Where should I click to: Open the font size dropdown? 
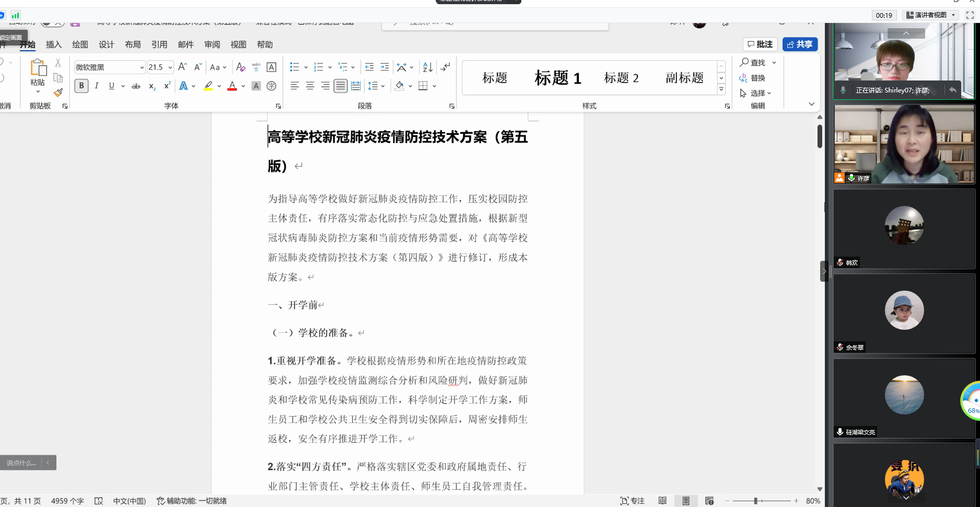click(170, 67)
